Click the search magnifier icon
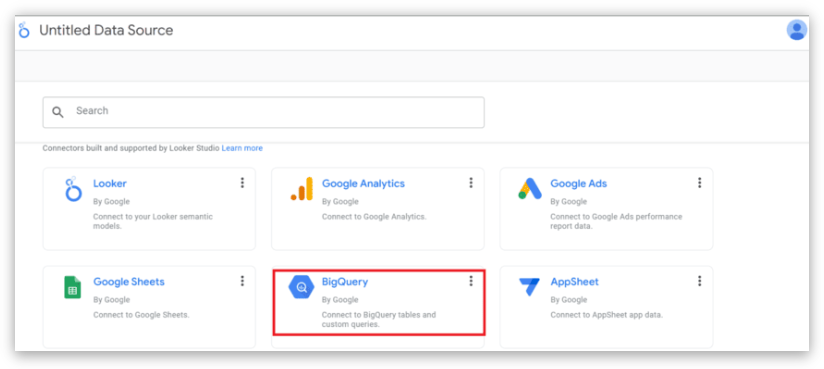824x369 pixels. (x=58, y=111)
